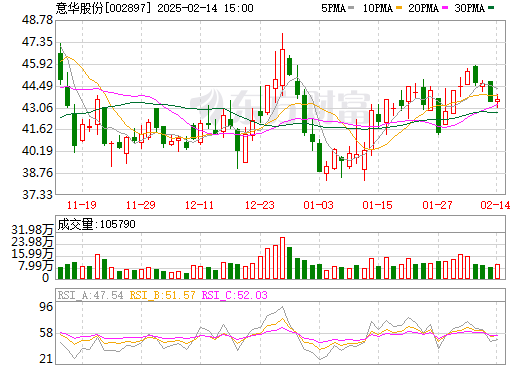Click the 01-15 date marker
The width and height of the screenshot is (520, 365).
pyautogui.click(x=378, y=205)
